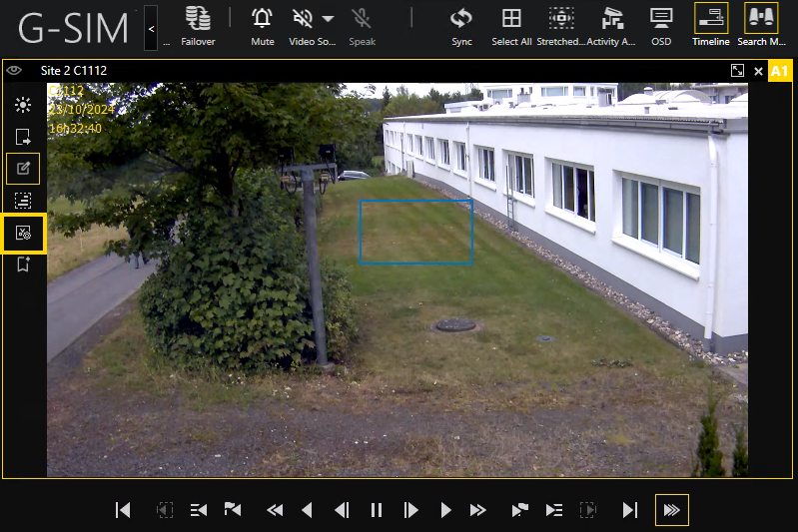Toggle the OSD overlay display
Image resolution: width=798 pixels, height=532 pixels.
point(660,19)
